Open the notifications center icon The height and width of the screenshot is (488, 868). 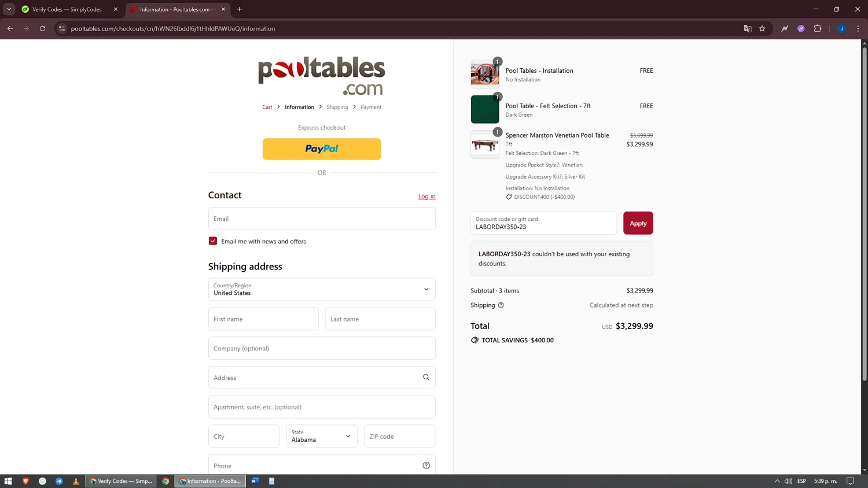(x=850, y=481)
